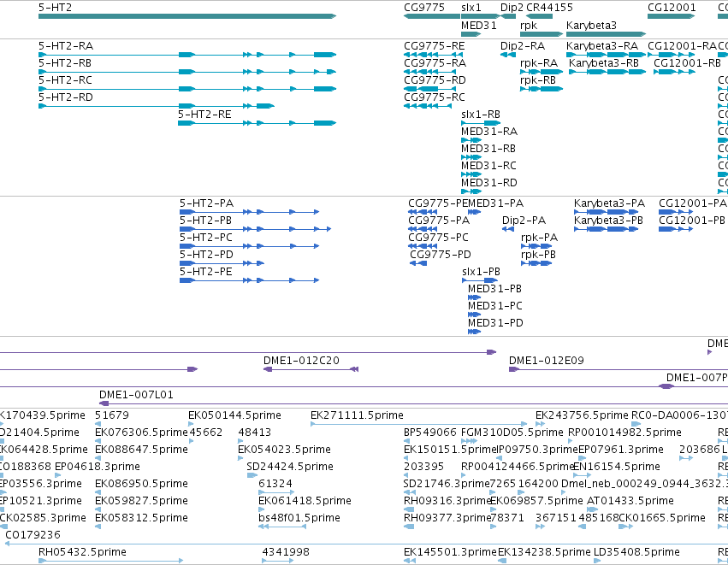
Task: Select protein CG9775-PD label
Action: [441, 255]
